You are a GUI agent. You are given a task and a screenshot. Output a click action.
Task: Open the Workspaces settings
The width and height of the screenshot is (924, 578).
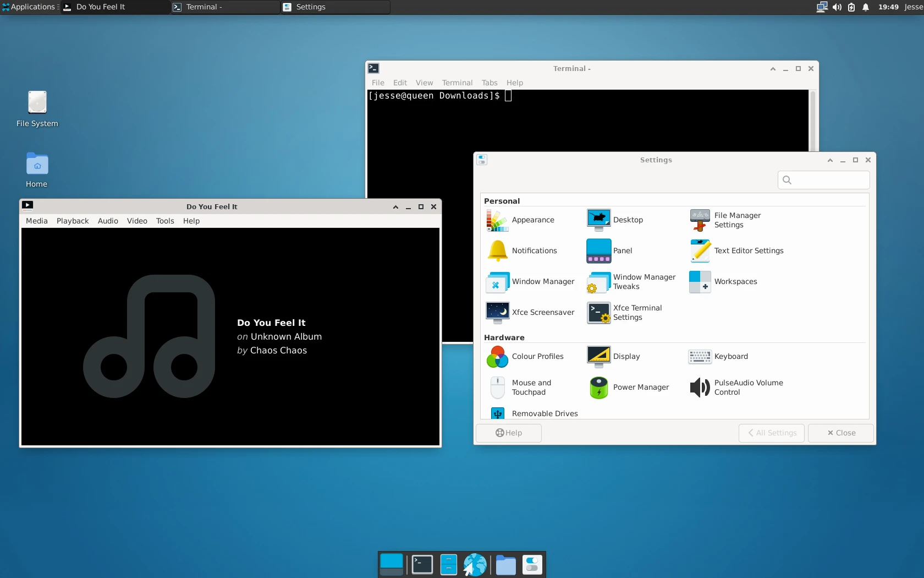(x=700, y=282)
